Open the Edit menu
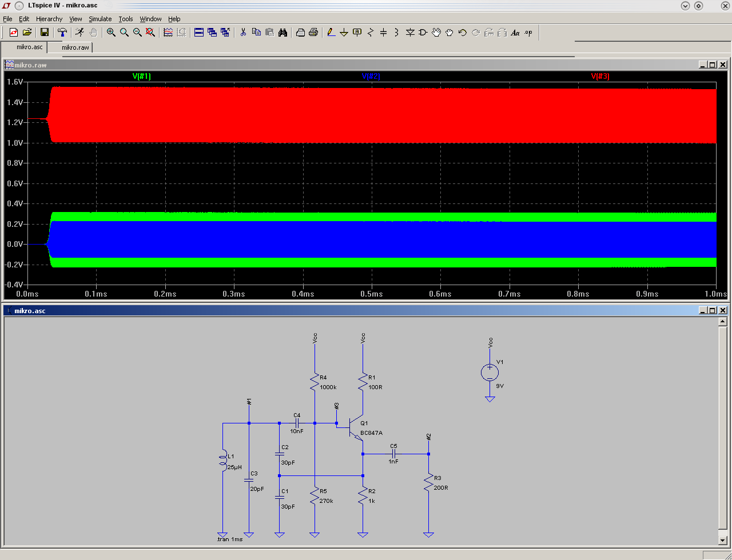This screenshot has height=560, width=732. pyautogui.click(x=24, y=19)
